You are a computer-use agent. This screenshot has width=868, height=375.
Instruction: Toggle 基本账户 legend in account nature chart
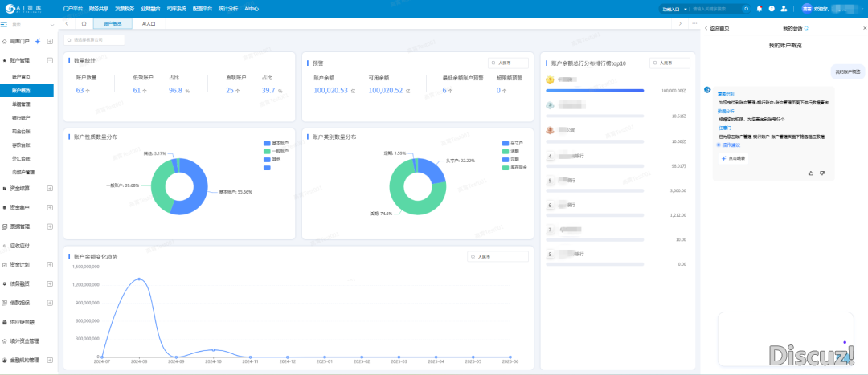coord(276,143)
